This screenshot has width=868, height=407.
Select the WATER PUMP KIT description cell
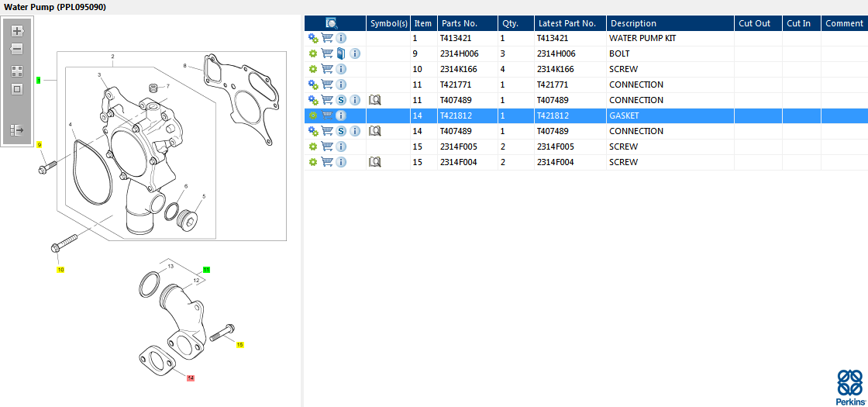tap(670, 38)
